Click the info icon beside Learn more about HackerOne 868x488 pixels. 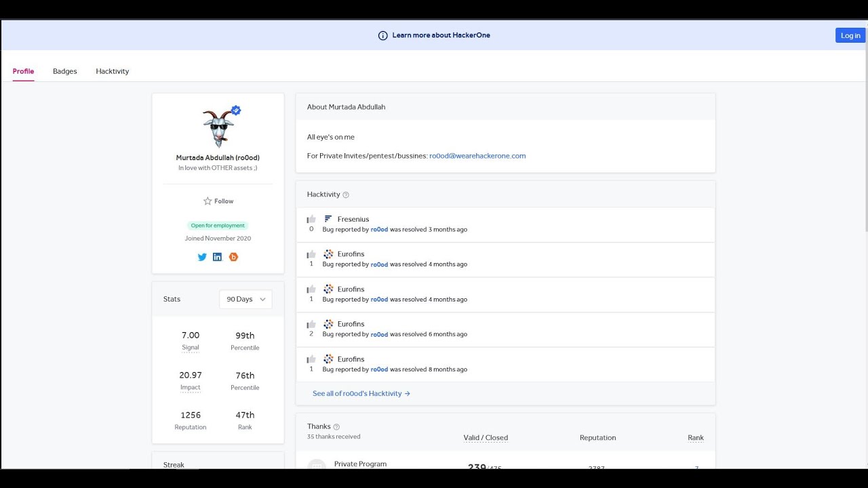[382, 35]
